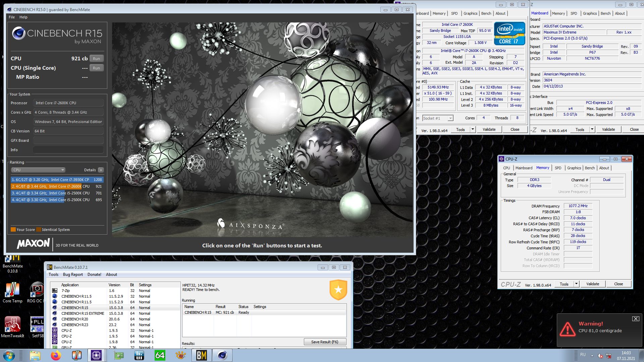Show hidden system tray icons
This screenshot has height=362, width=644.
point(592,356)
